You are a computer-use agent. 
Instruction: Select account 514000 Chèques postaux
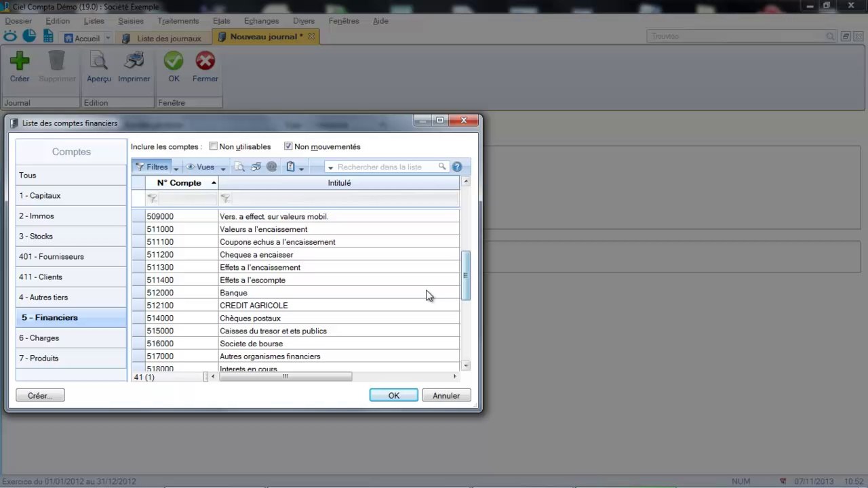[x=296, y=318]
